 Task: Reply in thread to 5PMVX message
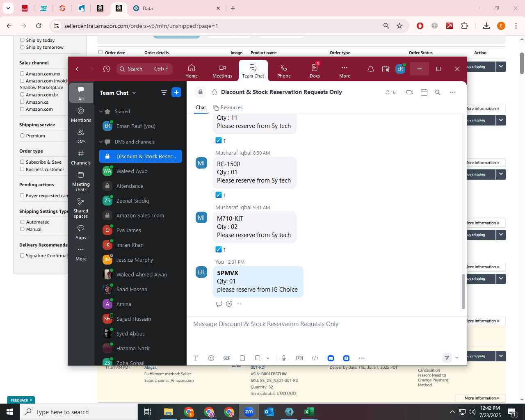coord(219,304)
